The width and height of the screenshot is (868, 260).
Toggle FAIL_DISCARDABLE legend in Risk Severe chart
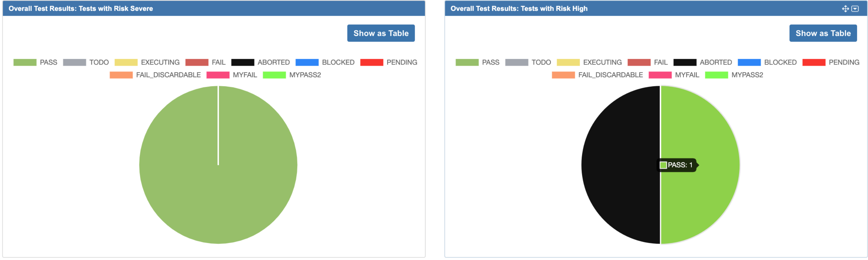155,75
